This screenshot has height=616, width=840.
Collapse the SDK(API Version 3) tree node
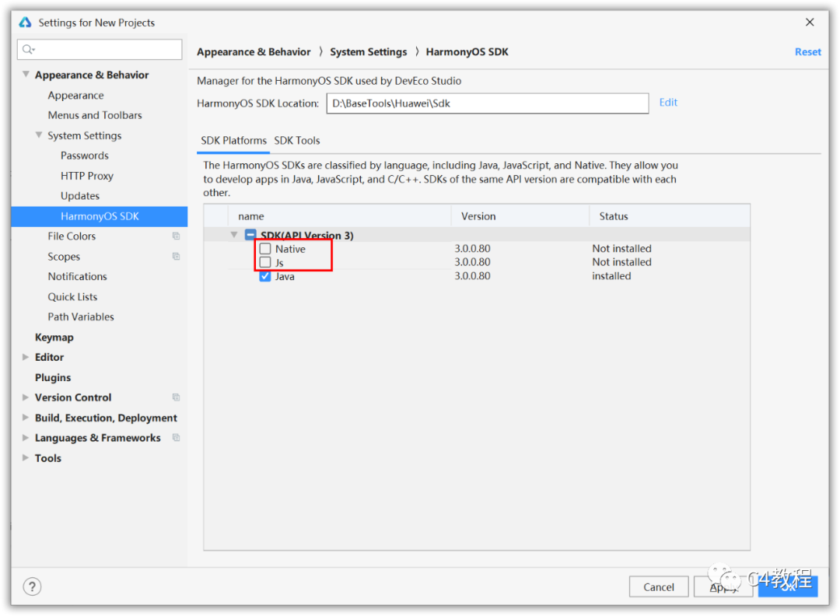tap(234, 235)
